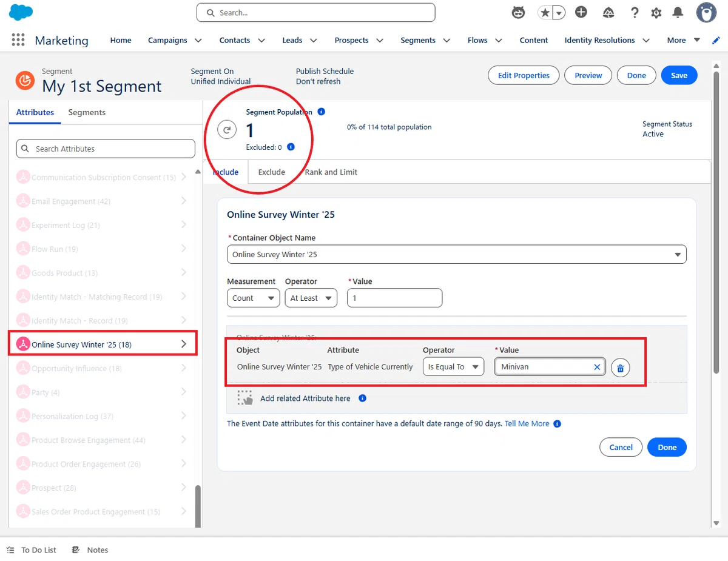Open the To Do List utility
728x561 pixels.
tap(32, 550)
